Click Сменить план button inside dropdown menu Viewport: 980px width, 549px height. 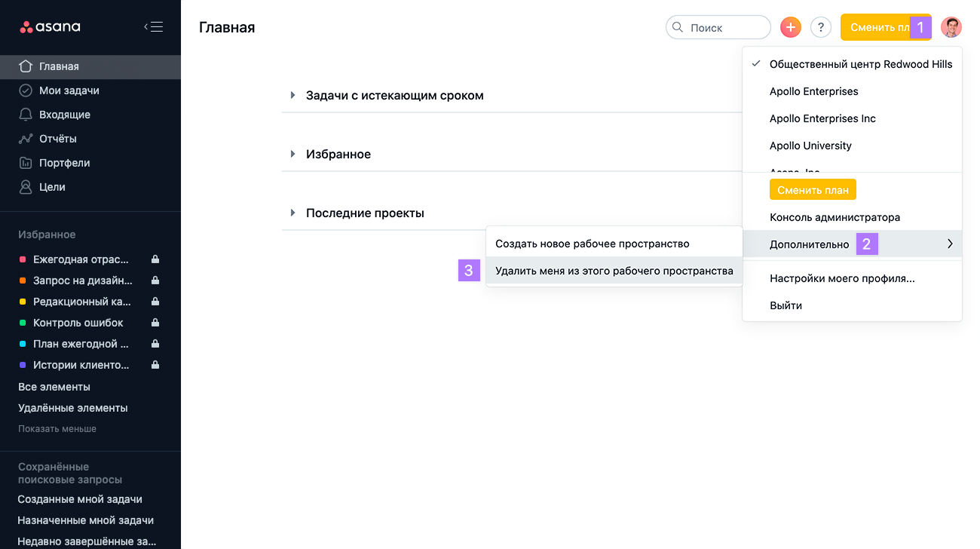click(x=813, y=189)
